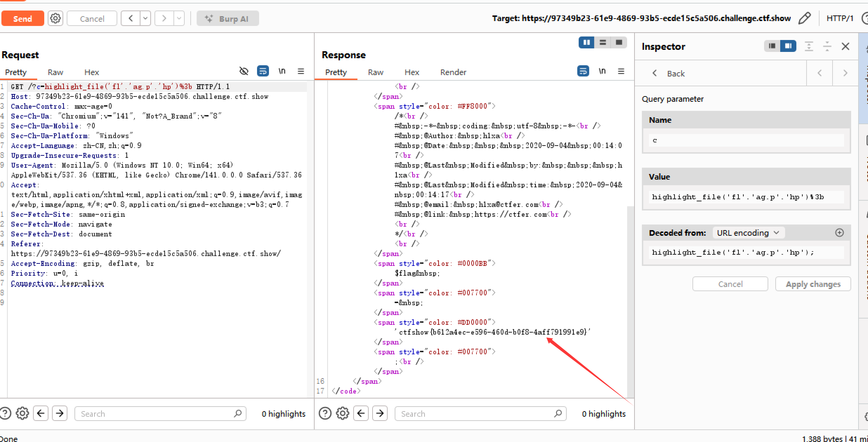The image size is (868, 442).
Task: Click Apply changes in Inspector
Action: tap(813, 284)
